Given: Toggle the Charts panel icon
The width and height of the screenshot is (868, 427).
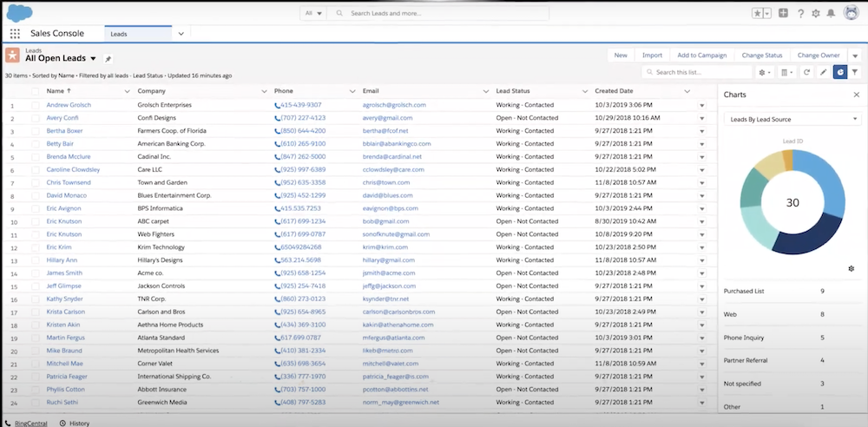Looking at the screenshot, I should tap(839, 72).
